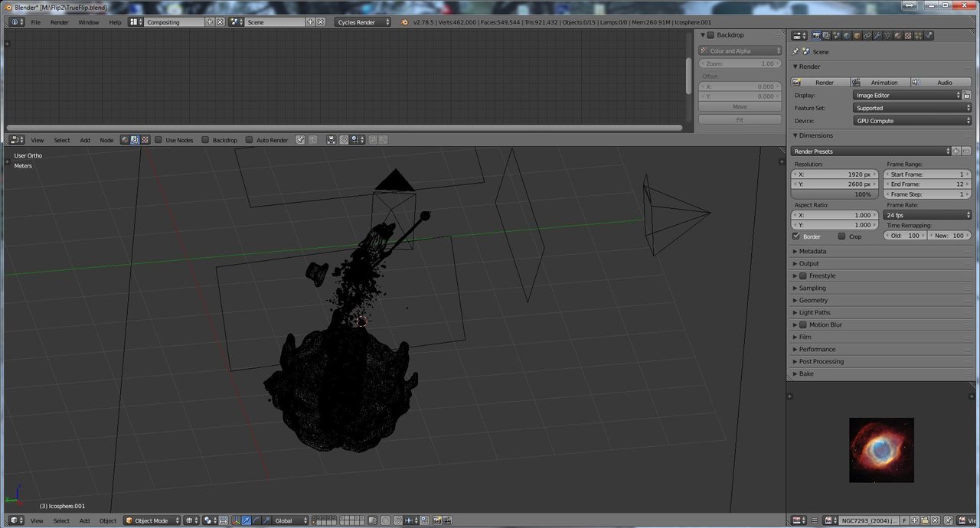Uncheck the Border checkbox
Viewport: 980px width, 528px height.
click(796, 236)
